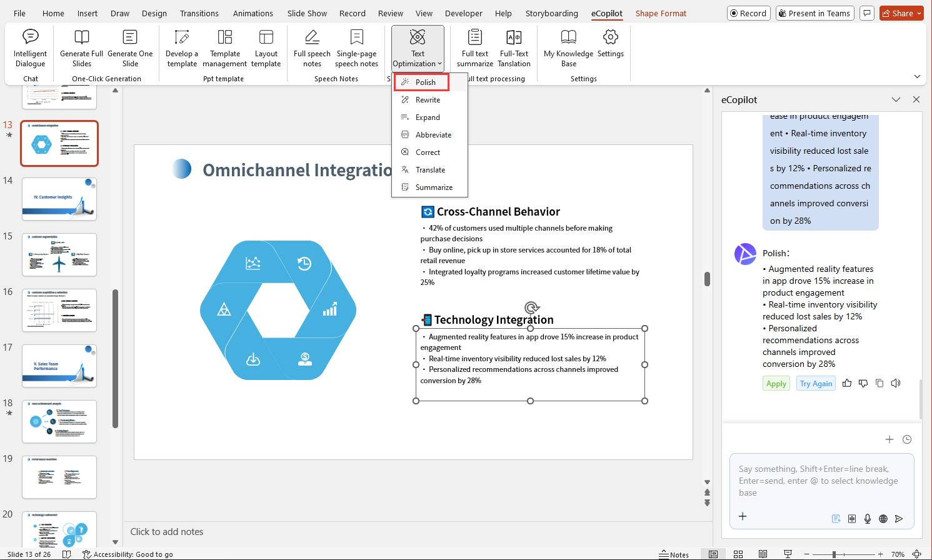Click the microphone icon in chat input
Screen dimensions: 932x560
(868, 518)
